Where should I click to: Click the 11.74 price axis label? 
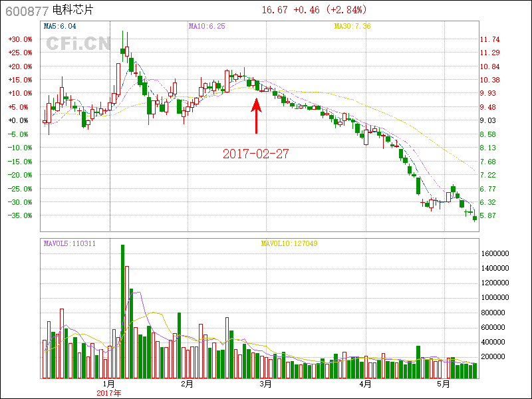490,40
